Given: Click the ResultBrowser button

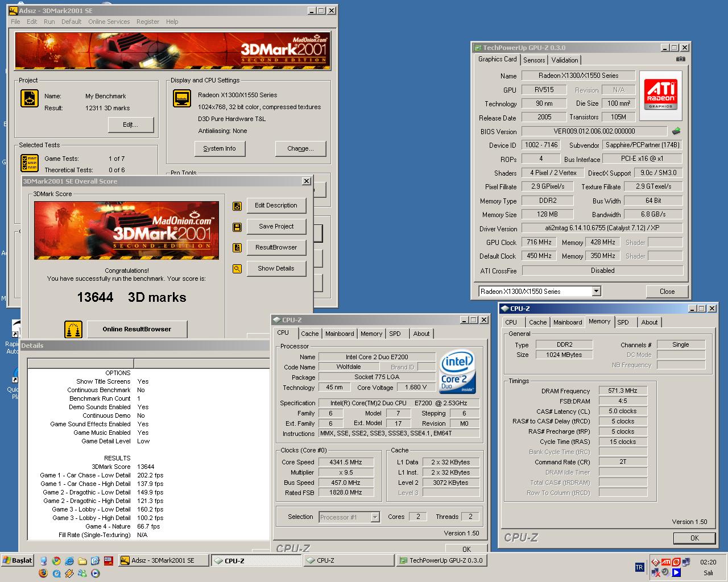Looking at the screenshot, I should [x=276, y=247].
